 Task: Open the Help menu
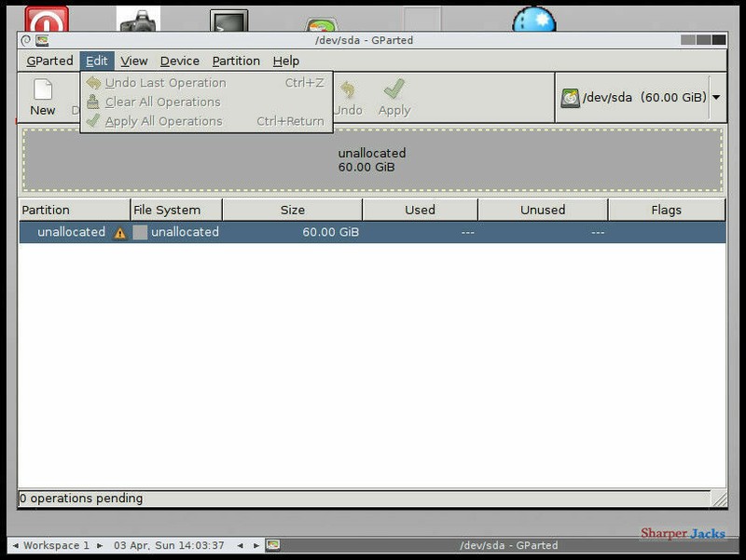[x=286, y=61]
